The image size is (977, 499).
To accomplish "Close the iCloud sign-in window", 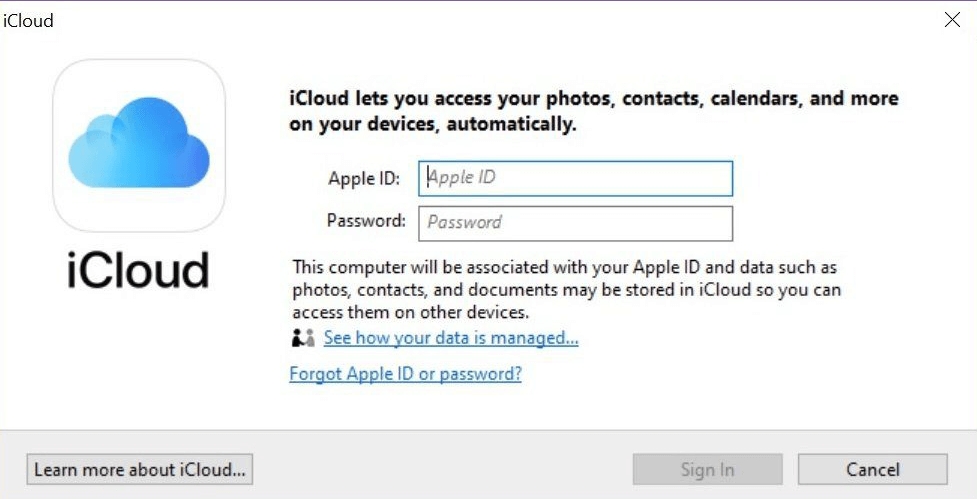I will pos(952,20).
